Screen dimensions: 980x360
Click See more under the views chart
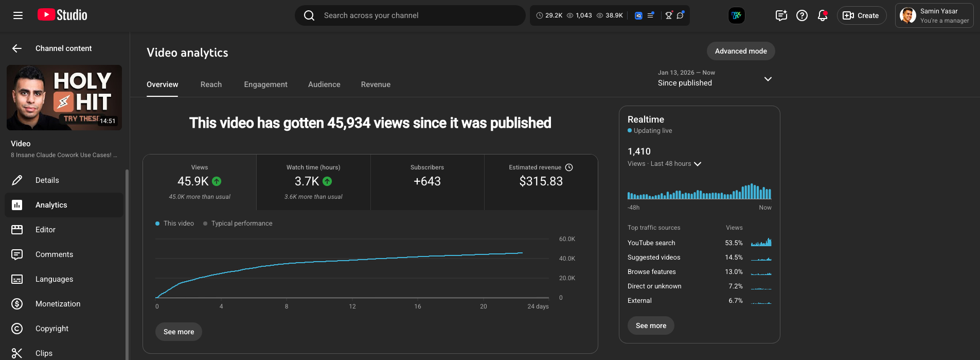pos(179,332)
